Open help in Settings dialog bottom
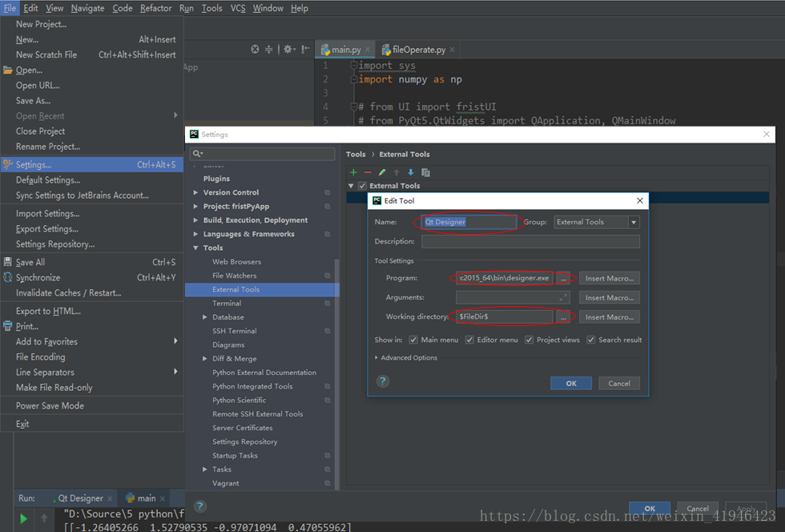Image resolution: width=785 pixels, height=532 pixels. pyautogui.click(x=199, y=506)
